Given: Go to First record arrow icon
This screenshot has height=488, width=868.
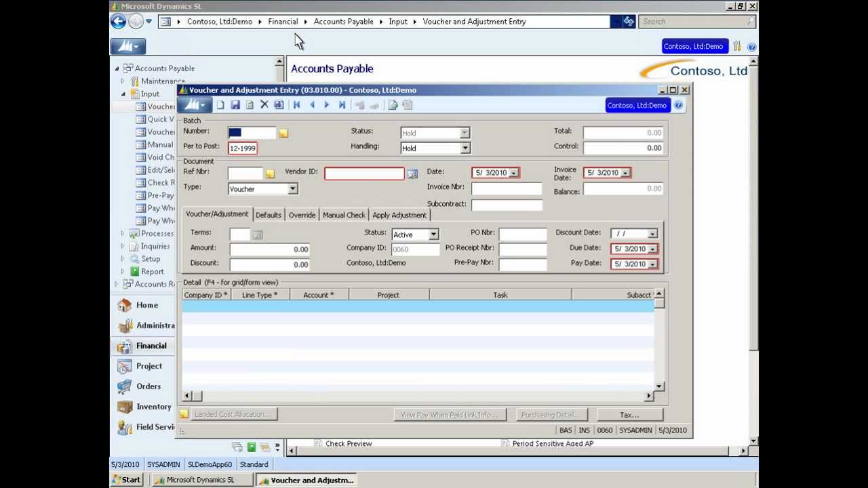Looking at the screenshot, I should (x=296, y=105).
